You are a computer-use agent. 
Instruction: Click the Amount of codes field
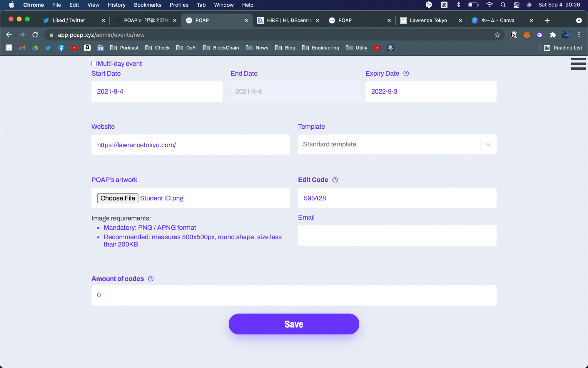(x=294, y=295)
